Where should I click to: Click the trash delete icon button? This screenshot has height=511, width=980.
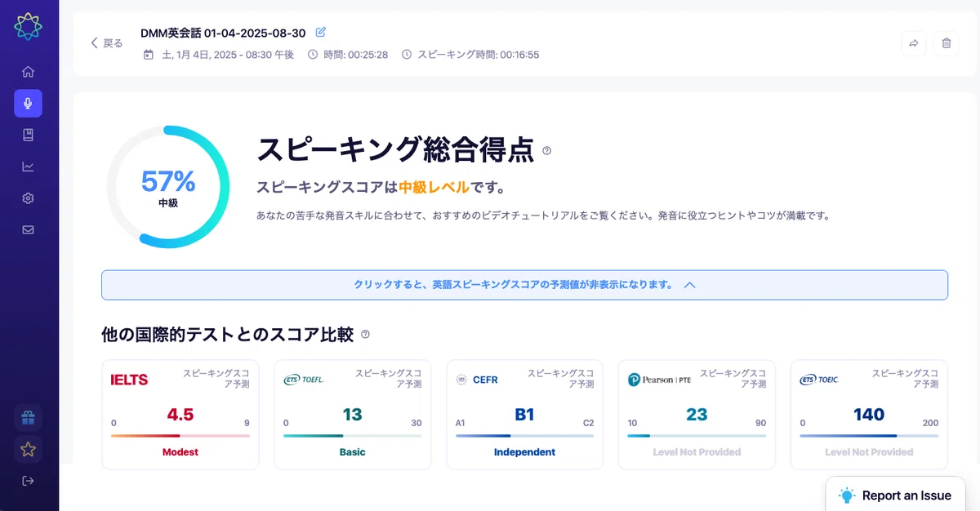pos(947,43)
